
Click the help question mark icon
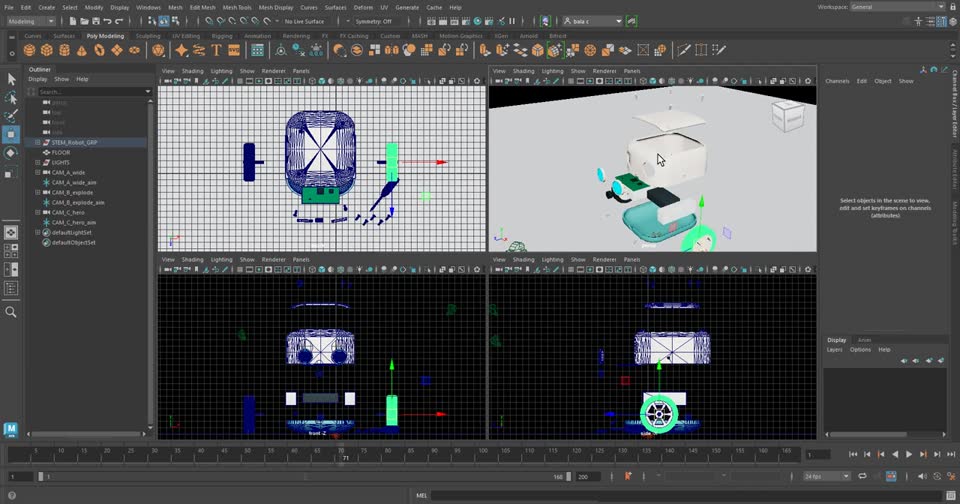[x=12, y=495]
